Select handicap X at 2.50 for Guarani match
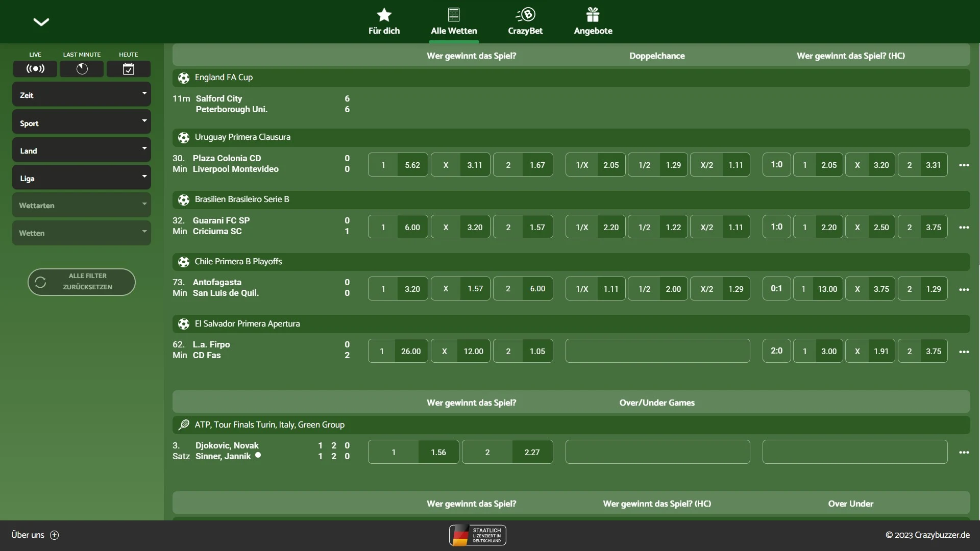The width and height of the screenshot is (980, 551). coord(870,227)
